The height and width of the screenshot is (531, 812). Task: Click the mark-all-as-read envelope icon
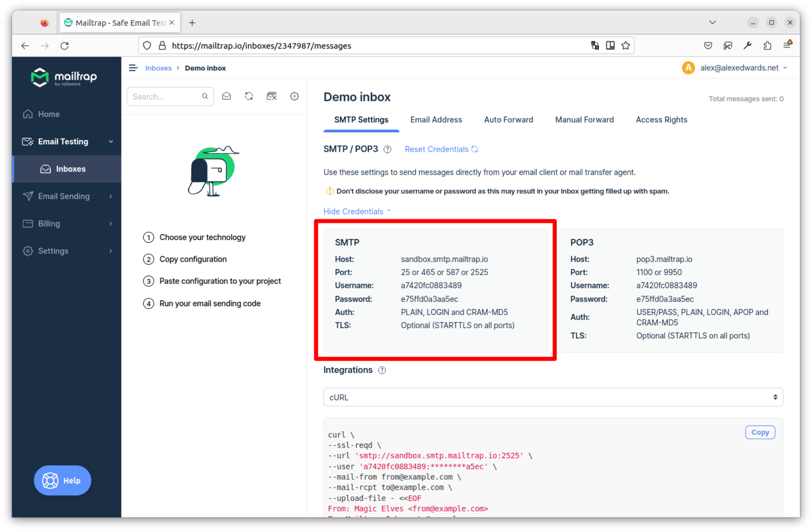click(226, 96)
